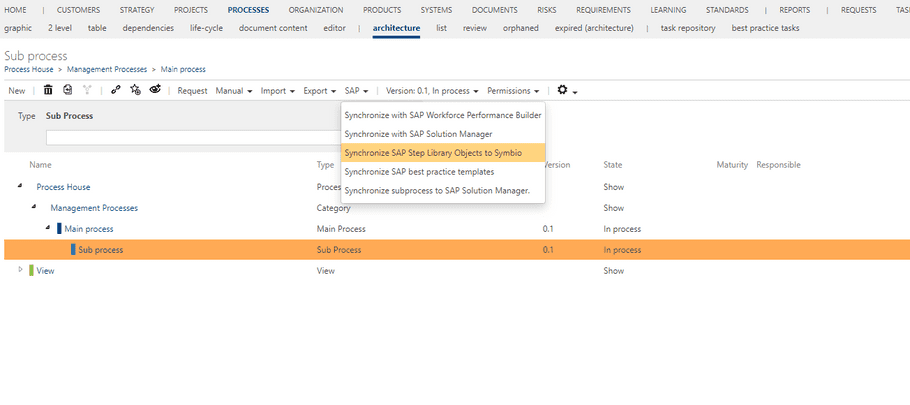Open the CUSTOMERS main tab
910x405 pixels.
pyautogui.click(x=78, y=10)
